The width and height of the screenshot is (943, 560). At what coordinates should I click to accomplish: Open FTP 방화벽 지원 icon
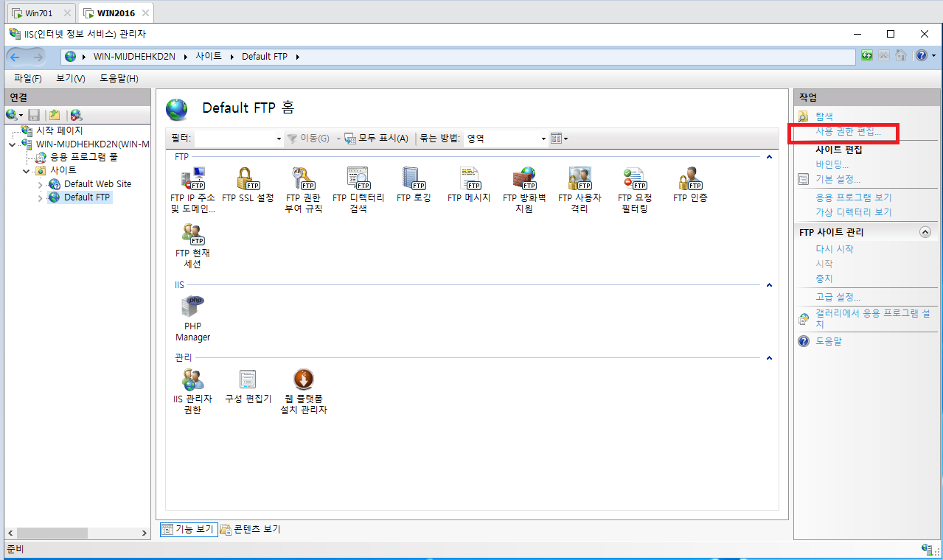pos(524,189)
